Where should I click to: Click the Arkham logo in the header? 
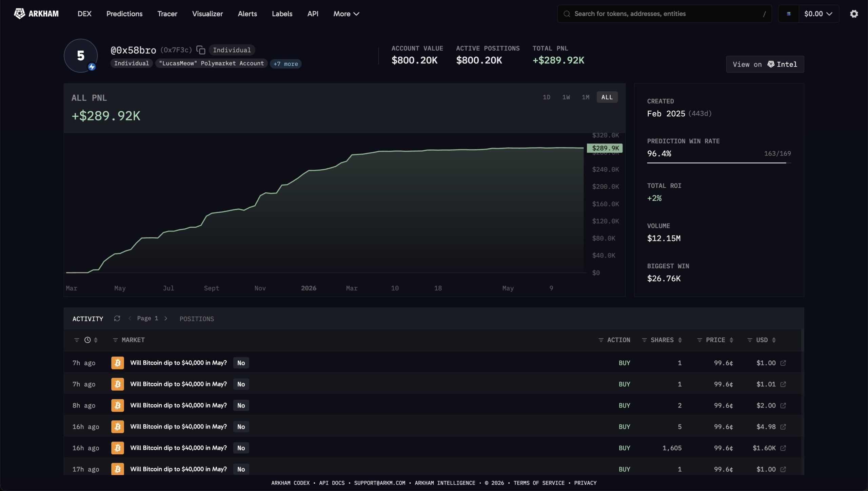tap(36, 14)
